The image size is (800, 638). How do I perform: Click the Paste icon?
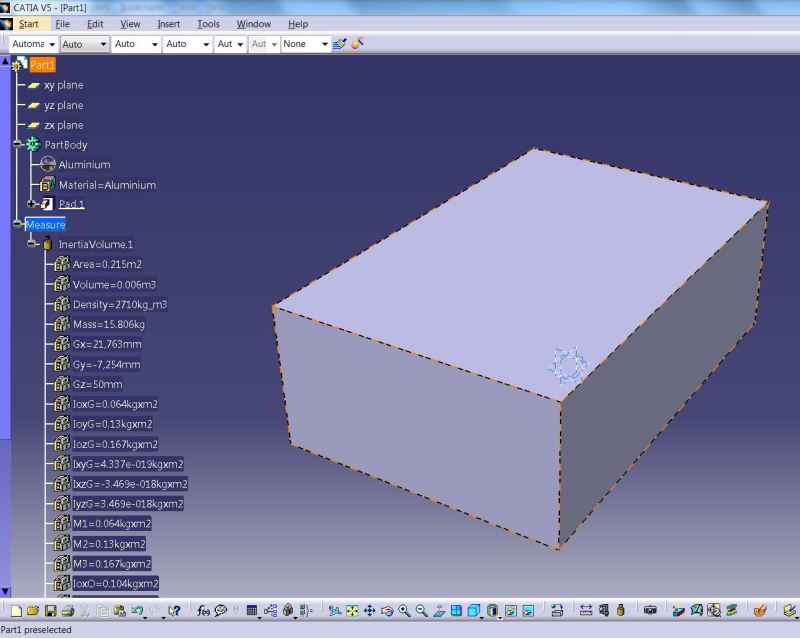point(120,610)
